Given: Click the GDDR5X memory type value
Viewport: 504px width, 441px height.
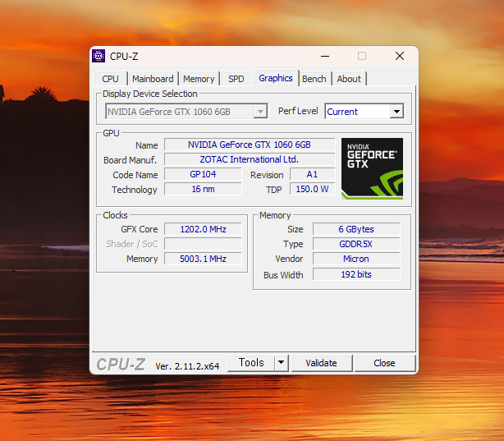Looking at the screenshot, I should click(x=356, y=244).
